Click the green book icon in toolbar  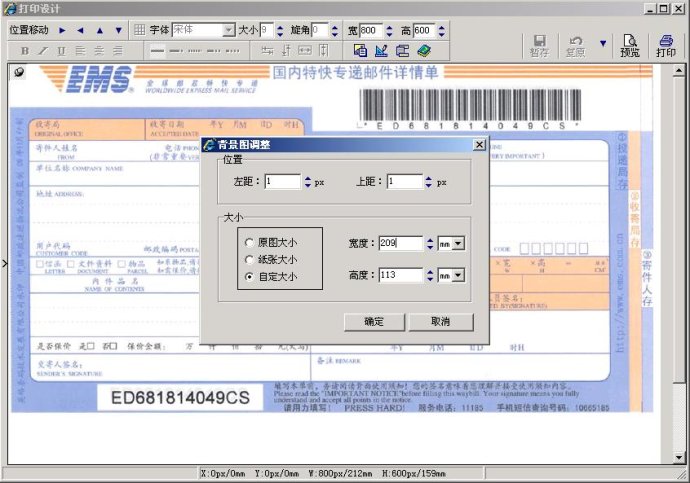point(423,50)
